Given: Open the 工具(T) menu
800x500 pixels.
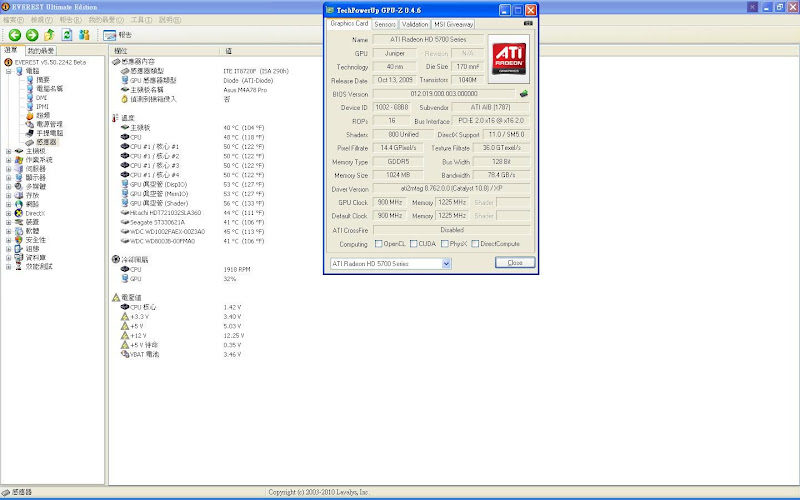Looking at the screenshot, I should 141,20.
